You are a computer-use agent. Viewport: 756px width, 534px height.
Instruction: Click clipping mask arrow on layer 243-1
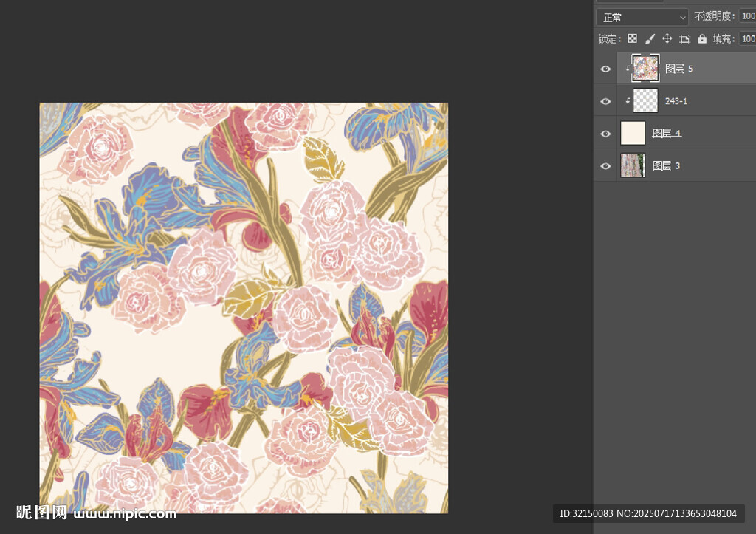tap(628, 101)
